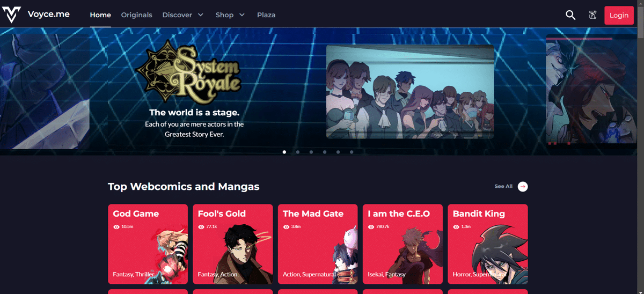
Task: Select the sixth carousel dot
Action: [x=352, y=152]
